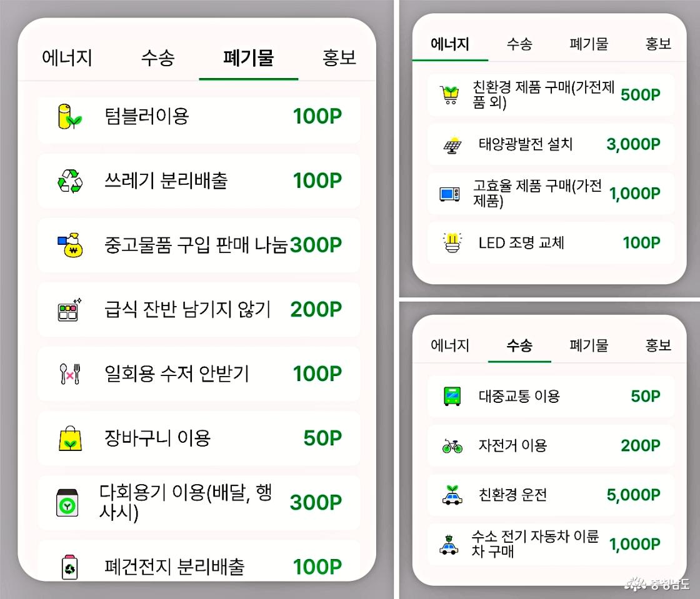The image size is (700, 599).
Task: Switch to the 수송 tab in the bottom-right panel
Action: 519,345
